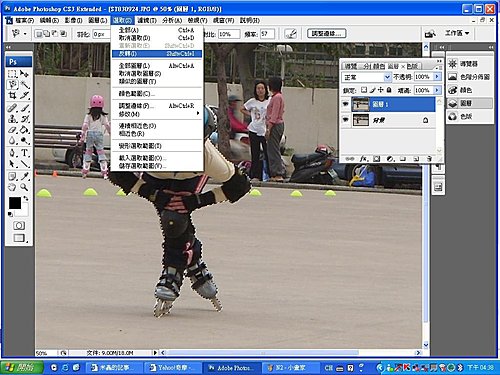Select the History Brush tool
Viewport: 500px width, 375px height.
tap(24, 119)
